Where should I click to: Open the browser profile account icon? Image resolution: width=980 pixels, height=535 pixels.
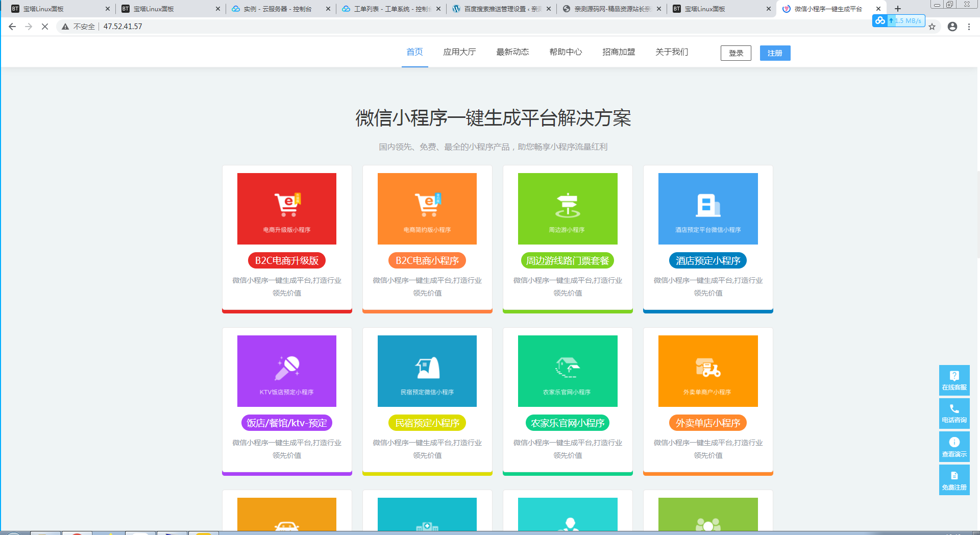(x=952, y=27)
